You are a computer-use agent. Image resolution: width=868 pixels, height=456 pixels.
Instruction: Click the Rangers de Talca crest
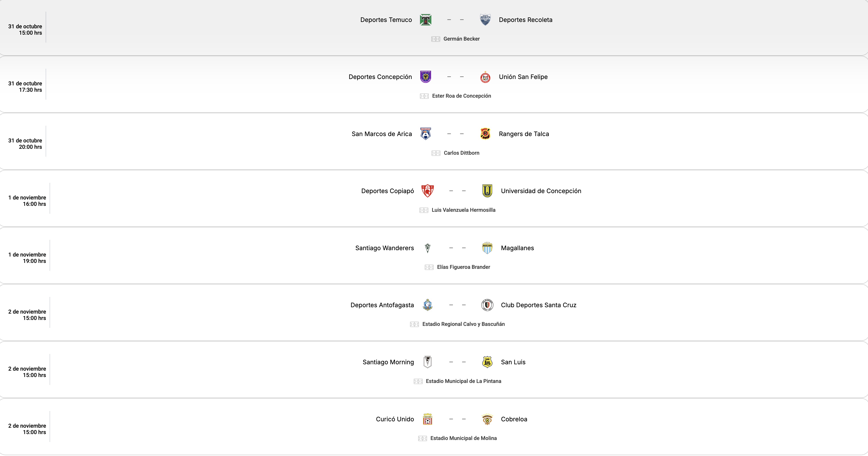[485, 134]
